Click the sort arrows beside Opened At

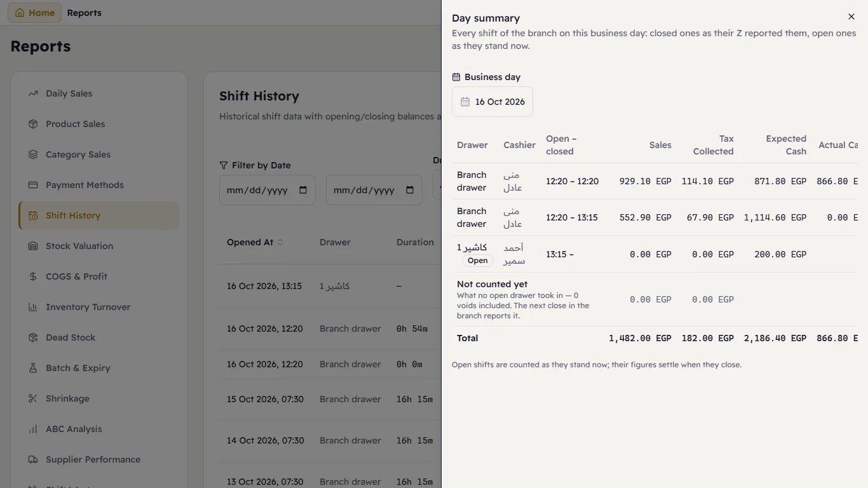coord(280,242)
